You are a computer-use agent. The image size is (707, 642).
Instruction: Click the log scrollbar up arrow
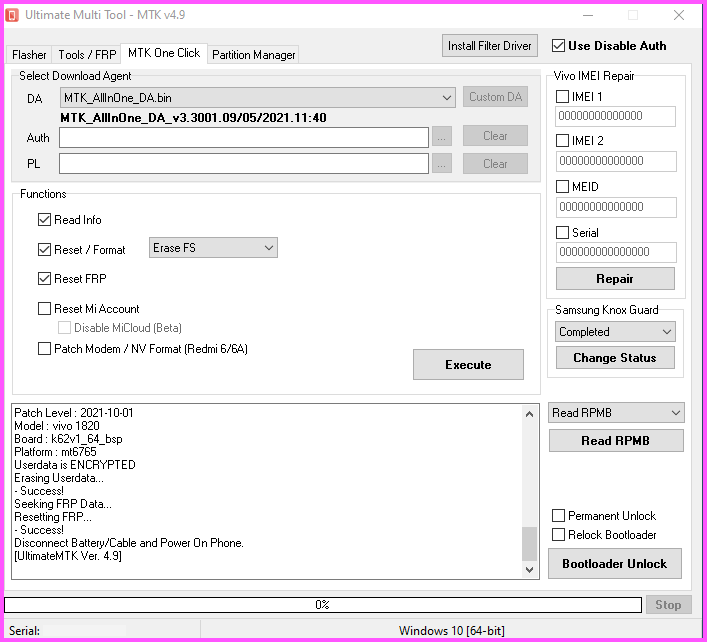tap(530, 414)
